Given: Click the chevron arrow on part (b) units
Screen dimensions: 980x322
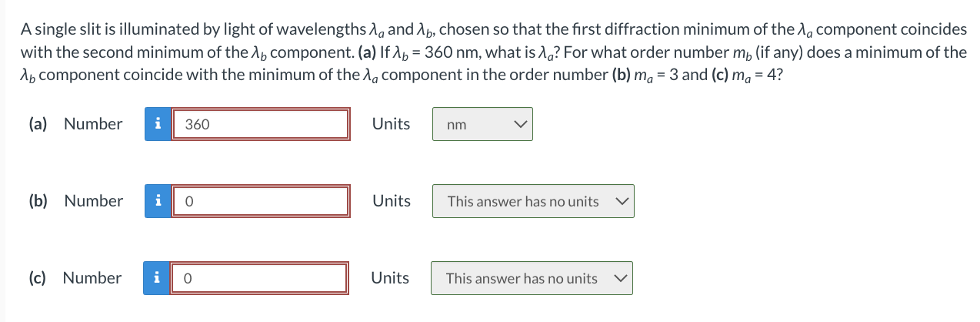Looking at the screenshot, I should [622, 201].
